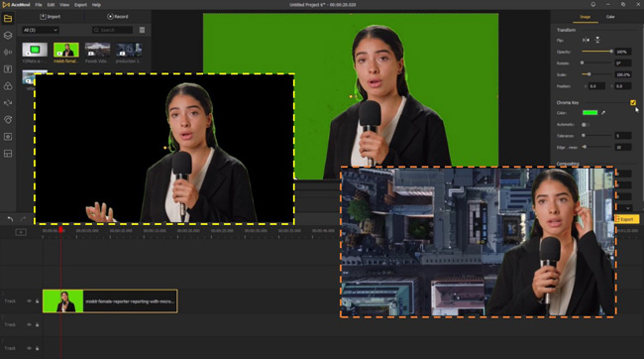Toggle the Automatic chroma key switch
This screenshot has height=359, width=644.
coord(586,124)
